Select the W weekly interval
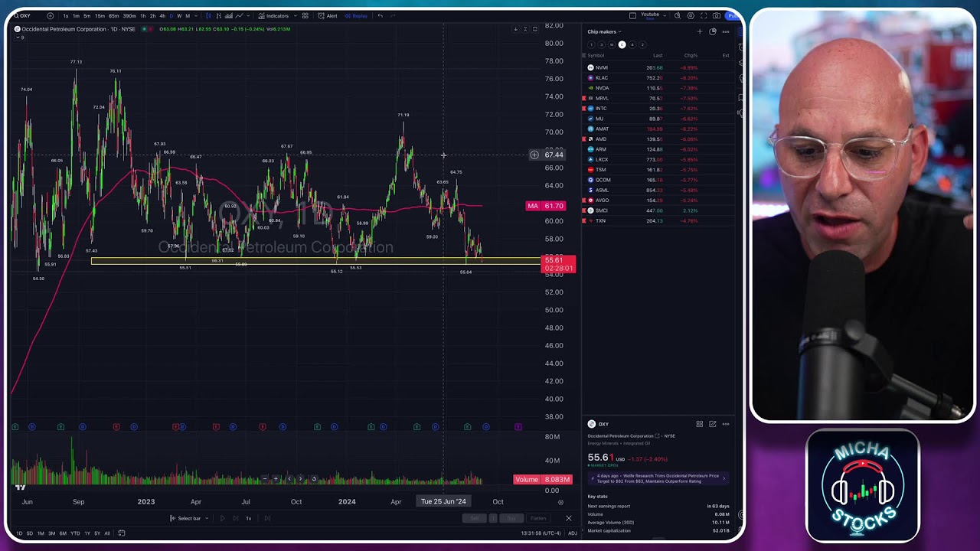This screenshot has width=980, height=551. [179, 15]
